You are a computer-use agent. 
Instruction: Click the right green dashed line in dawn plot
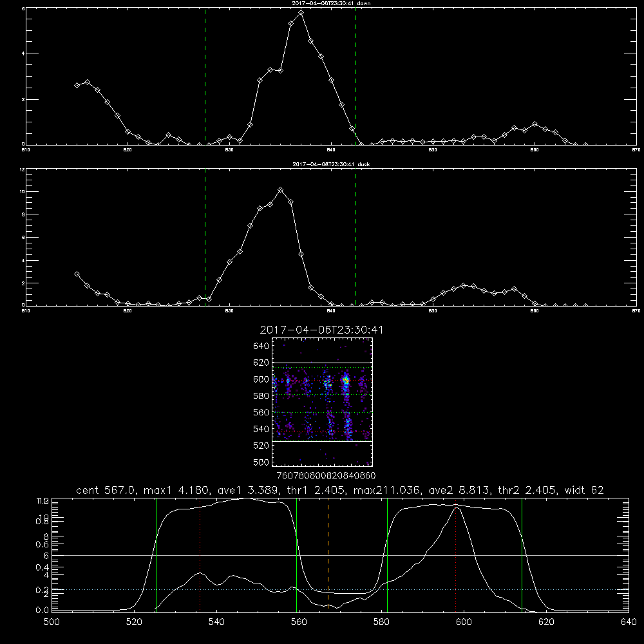355,76
